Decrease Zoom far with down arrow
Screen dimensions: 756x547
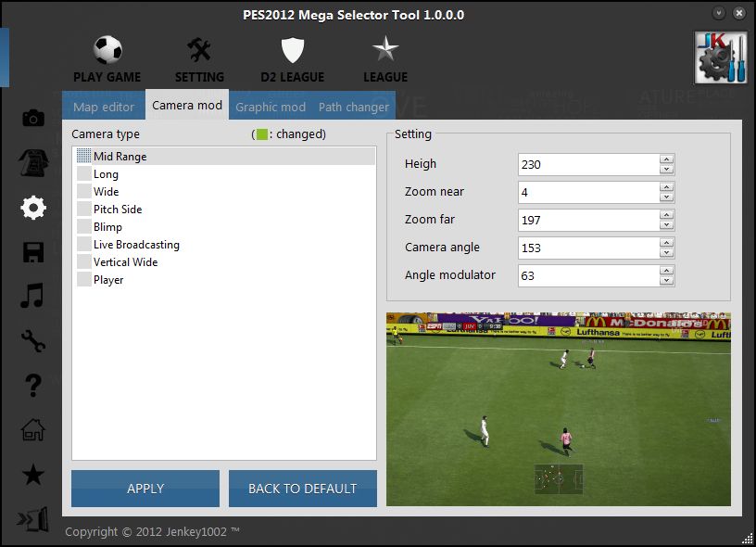pyautogui.click(x=666, y=225)
